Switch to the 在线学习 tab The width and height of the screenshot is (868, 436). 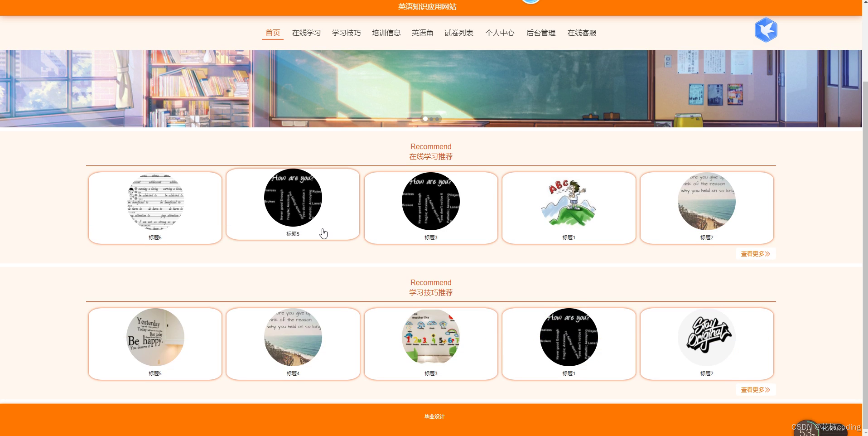click(306, 33)
